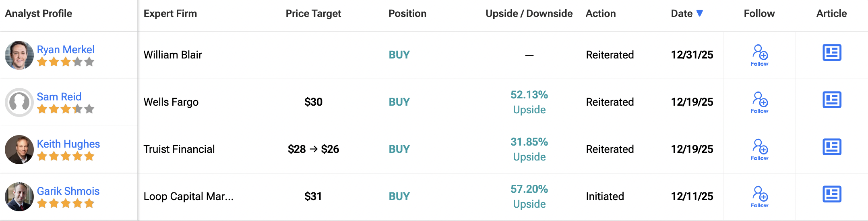
Task: Sort by Price Target column header
Action: coord(313,14)
